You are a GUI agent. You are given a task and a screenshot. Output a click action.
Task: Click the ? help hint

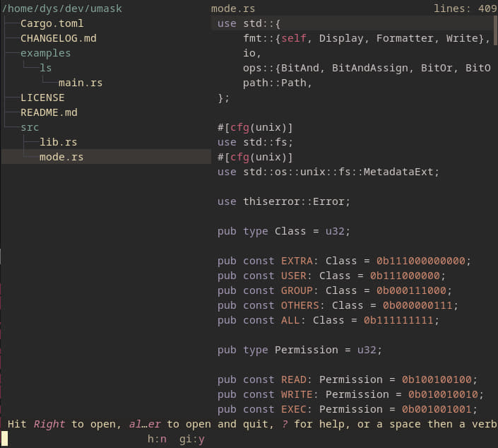[284, 424]
